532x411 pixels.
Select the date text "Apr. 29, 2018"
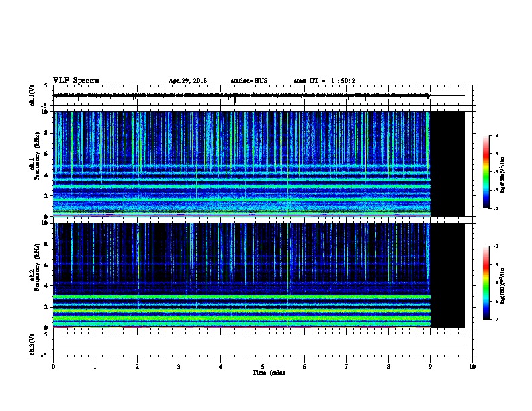pyautogui.click(x=187, y=81)
